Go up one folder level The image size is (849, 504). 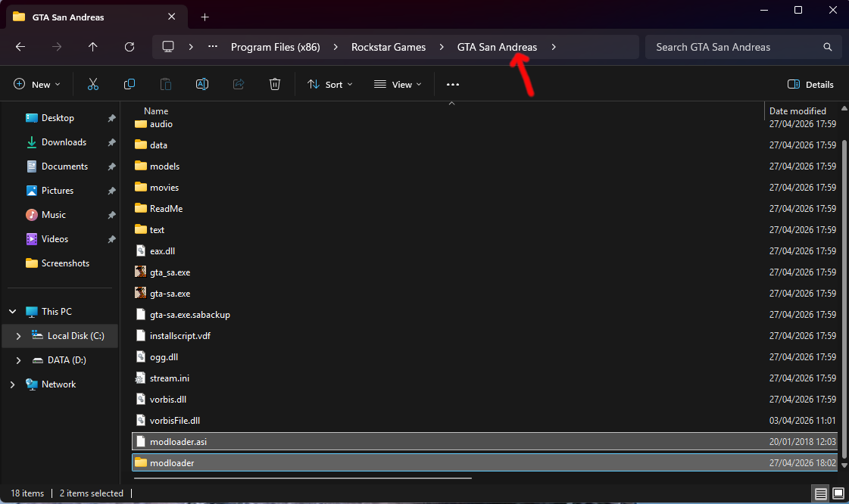point(93,47)
